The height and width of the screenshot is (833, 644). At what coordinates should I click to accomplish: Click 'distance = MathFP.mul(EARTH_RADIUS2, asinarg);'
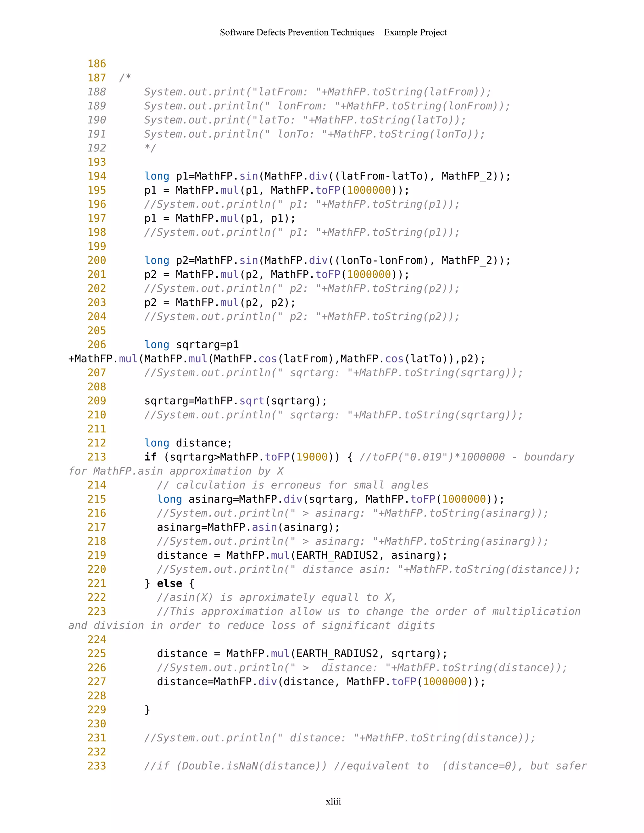click(302, 556)
